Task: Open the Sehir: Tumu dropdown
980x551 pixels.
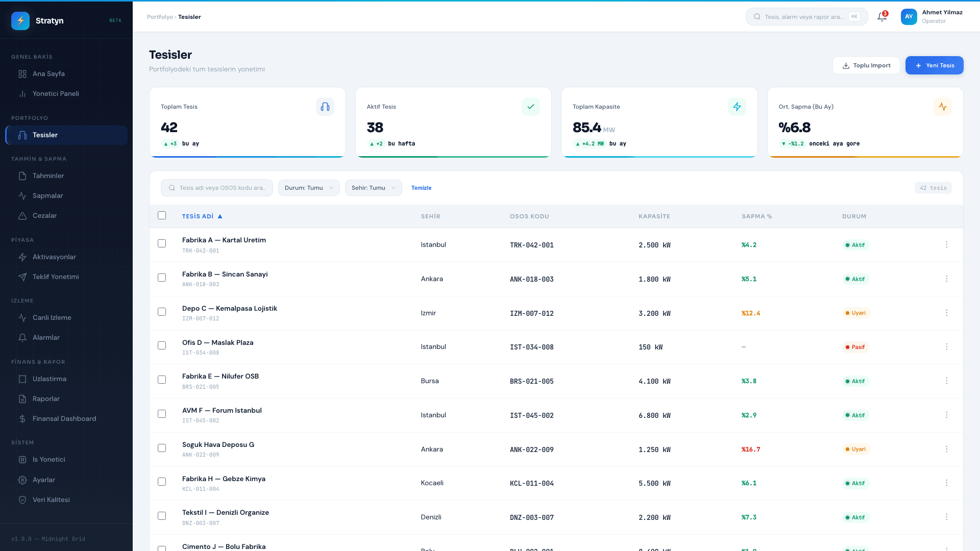Action: (x=373, y=188)
